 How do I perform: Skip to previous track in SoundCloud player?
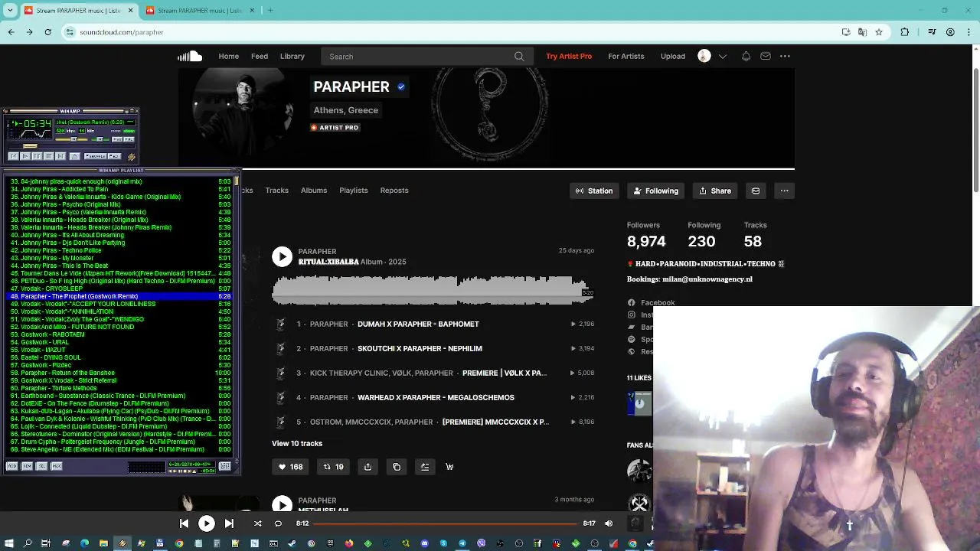[x=184, y=523]
